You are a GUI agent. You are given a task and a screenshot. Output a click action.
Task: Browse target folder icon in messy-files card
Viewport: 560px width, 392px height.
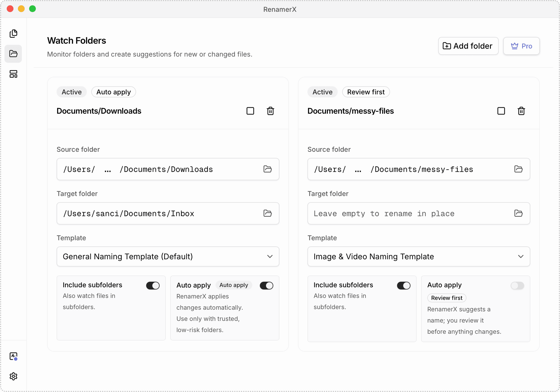(519, 213)
